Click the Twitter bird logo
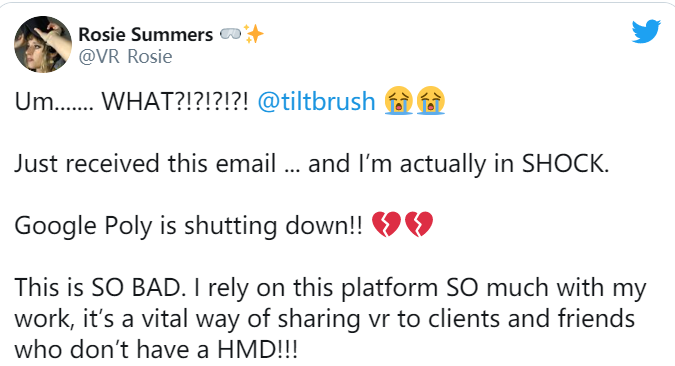 [x=646, y=31]
